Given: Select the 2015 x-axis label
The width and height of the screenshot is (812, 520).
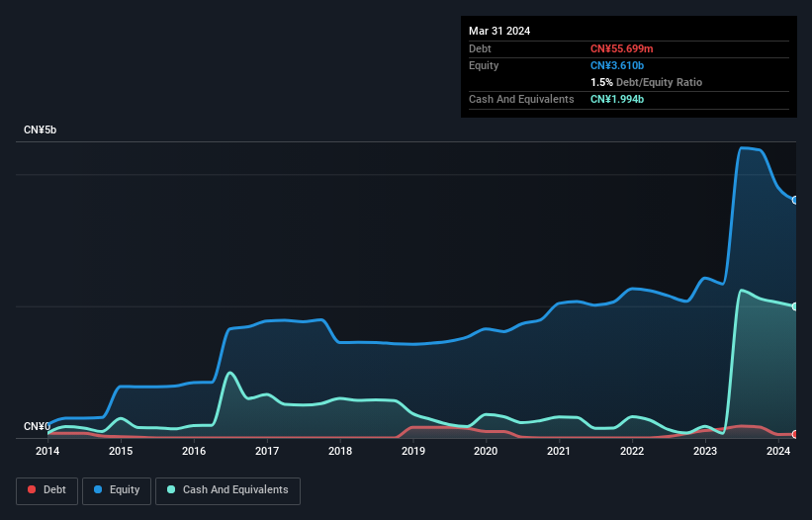Looking at the screenshot, I should point(121,451).
